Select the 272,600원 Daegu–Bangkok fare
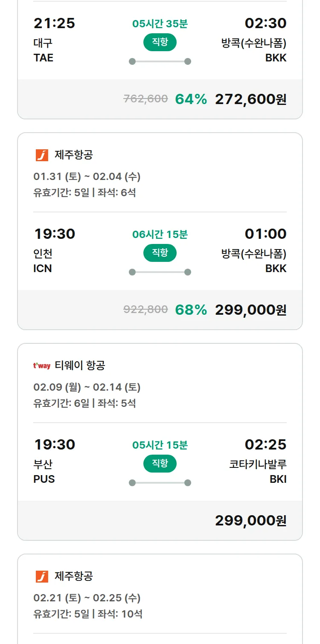This screenshot has height=644, width=320. 250,99
